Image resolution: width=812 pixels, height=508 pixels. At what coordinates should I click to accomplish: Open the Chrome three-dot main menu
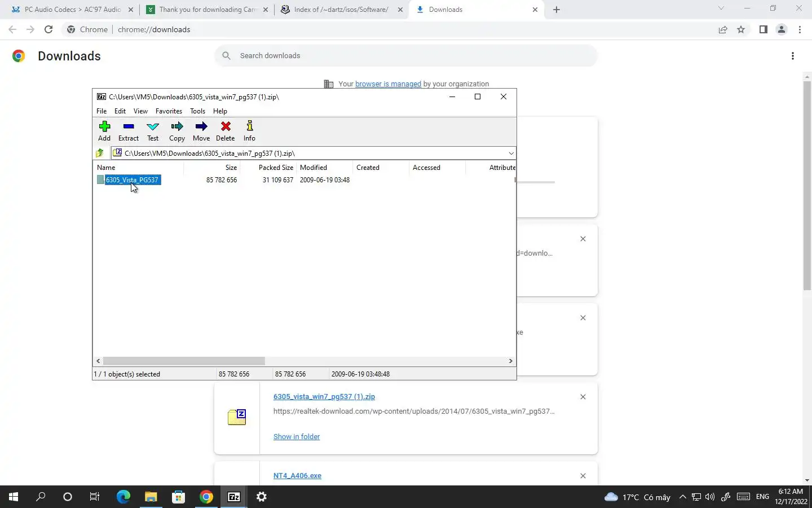click(800, 29)
